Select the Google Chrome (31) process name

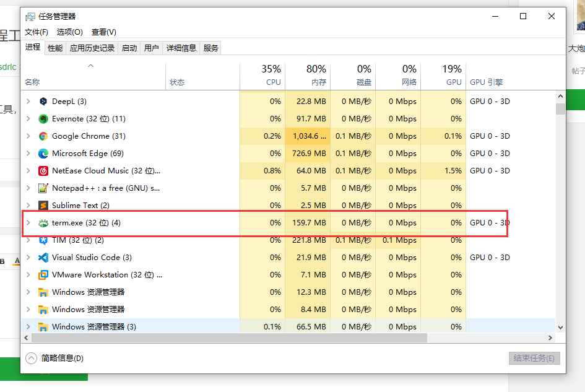click(x=89, y=136)
